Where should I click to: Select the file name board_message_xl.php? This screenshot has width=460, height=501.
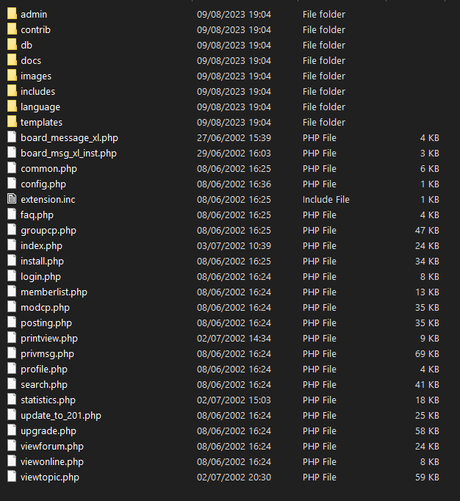click(x=69, y=138)
